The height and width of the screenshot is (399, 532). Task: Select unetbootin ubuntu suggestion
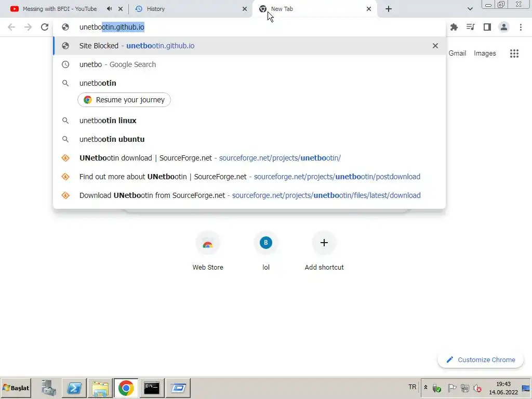[x=249, y=139]
